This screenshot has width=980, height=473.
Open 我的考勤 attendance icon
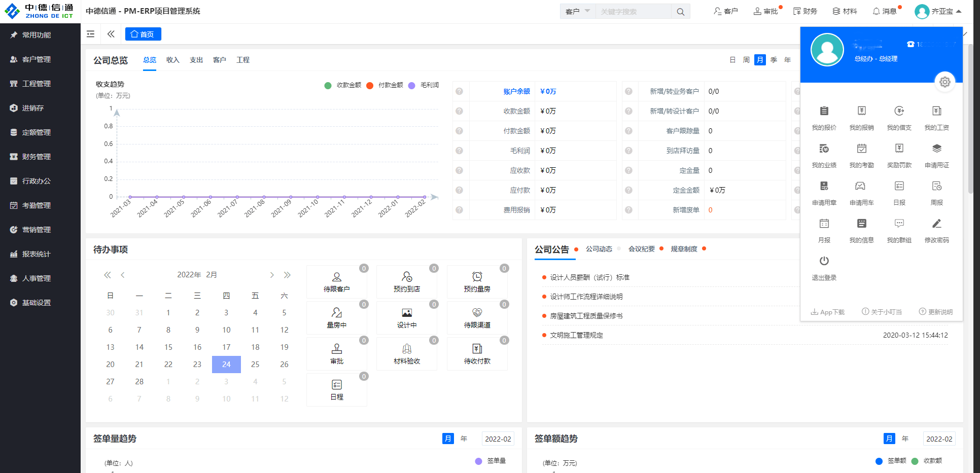pos(861,149)
